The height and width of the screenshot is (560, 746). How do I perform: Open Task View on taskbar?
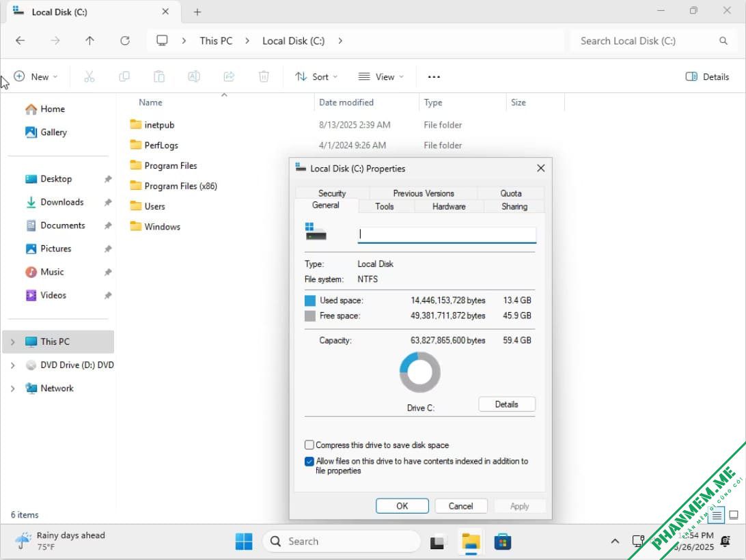pyautogui.click(x=438, y=542)
